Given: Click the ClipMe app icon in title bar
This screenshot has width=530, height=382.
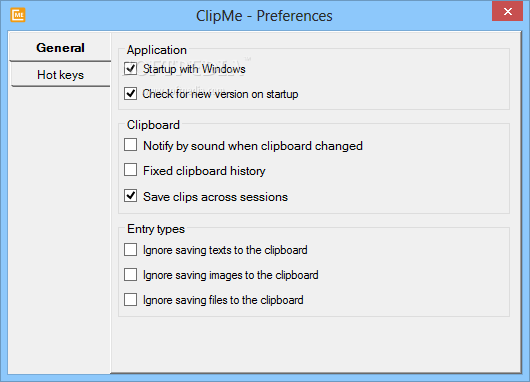Looking at the screenshot, I should 18,15.
